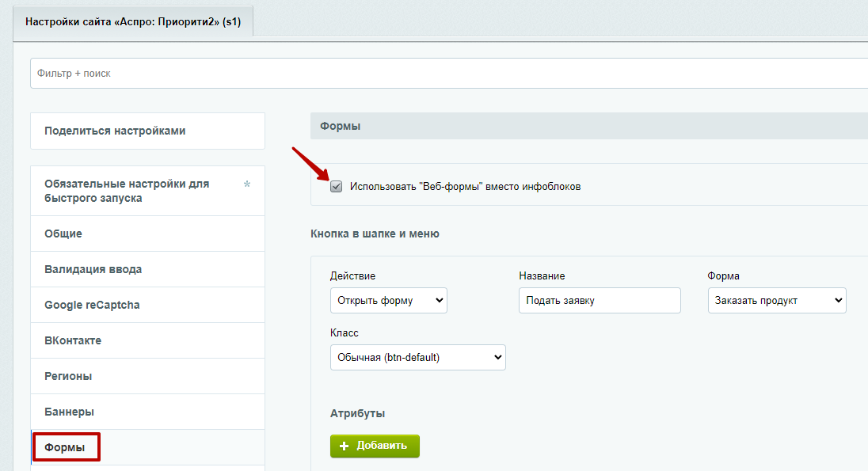Select the Настройки сайта «Аспро: Приорити2» tab
868x471 pixels.
click(x=133, y=22)
